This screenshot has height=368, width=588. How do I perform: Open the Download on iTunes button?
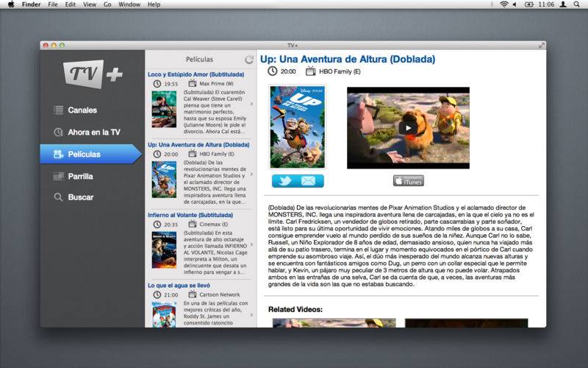click(409, 181)
